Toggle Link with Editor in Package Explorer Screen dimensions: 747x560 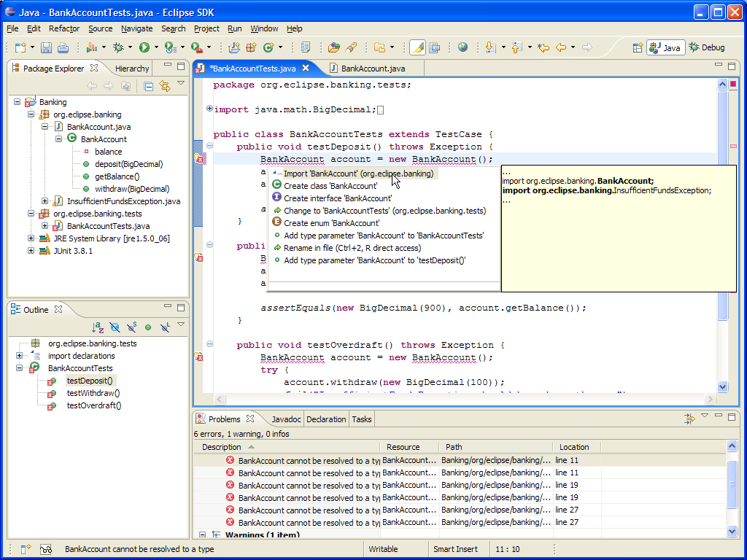165,86
